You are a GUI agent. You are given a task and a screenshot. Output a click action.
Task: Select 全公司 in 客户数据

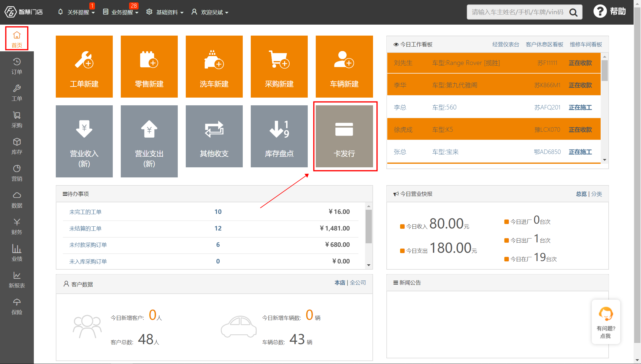(358, 283)
